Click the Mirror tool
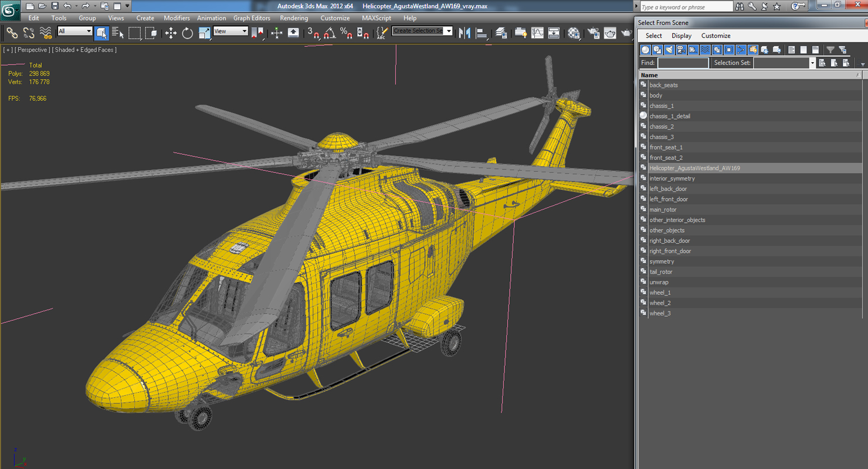The image size is (868, 469). click(x=465, y=33)
